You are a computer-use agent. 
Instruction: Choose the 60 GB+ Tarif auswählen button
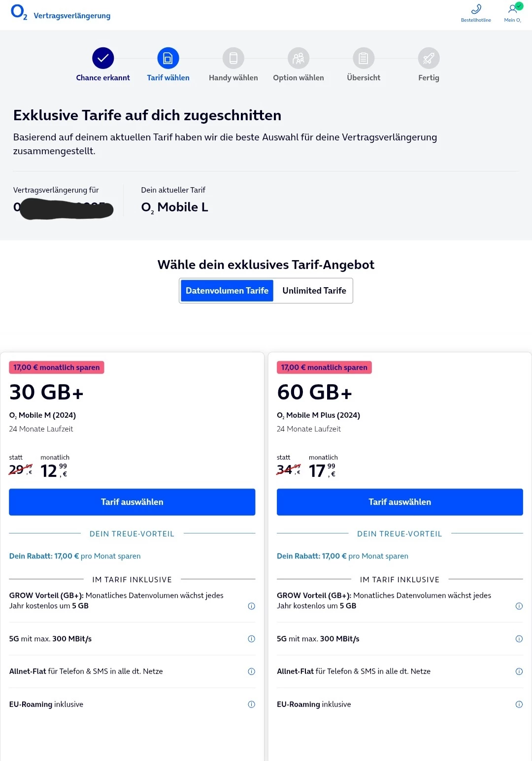pos(399,502)
